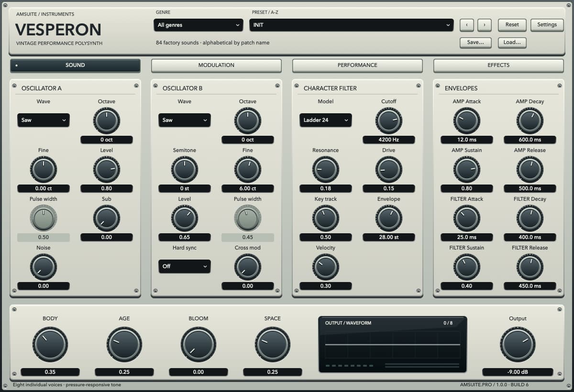Click the master Output knob
574x392 pixels.
[518, 345]
